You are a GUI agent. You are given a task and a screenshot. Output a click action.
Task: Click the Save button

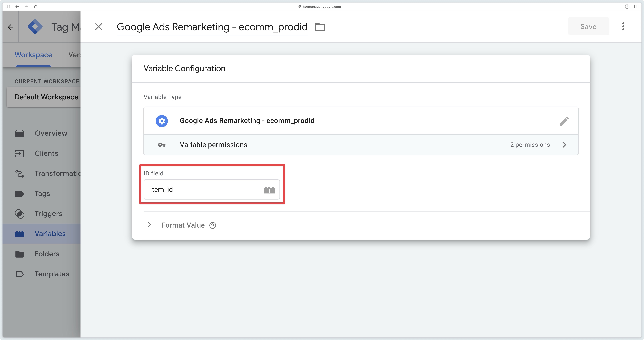588,27
